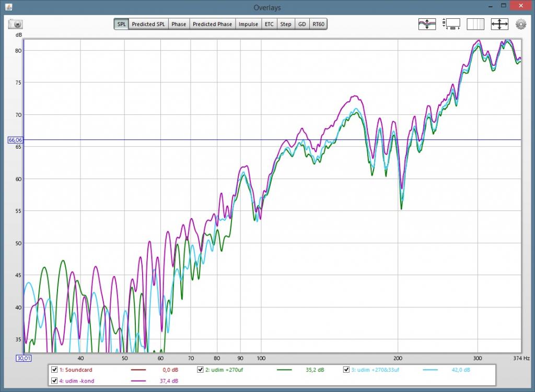Show the RT60 tab
This screenshot has height=392, width=535.
tap(318, 24)
